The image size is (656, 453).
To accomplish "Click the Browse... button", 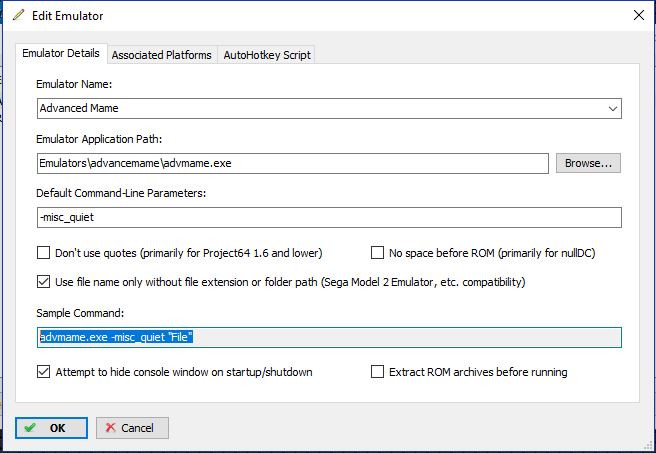I will pyautogui.click(x=588, y=163).
